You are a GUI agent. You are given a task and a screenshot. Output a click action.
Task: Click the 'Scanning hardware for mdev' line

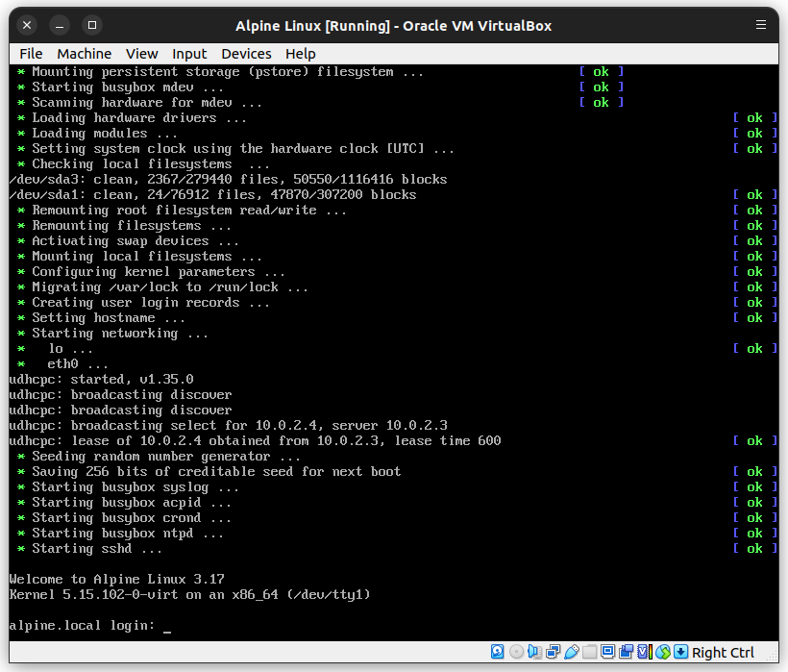point(139,103)
